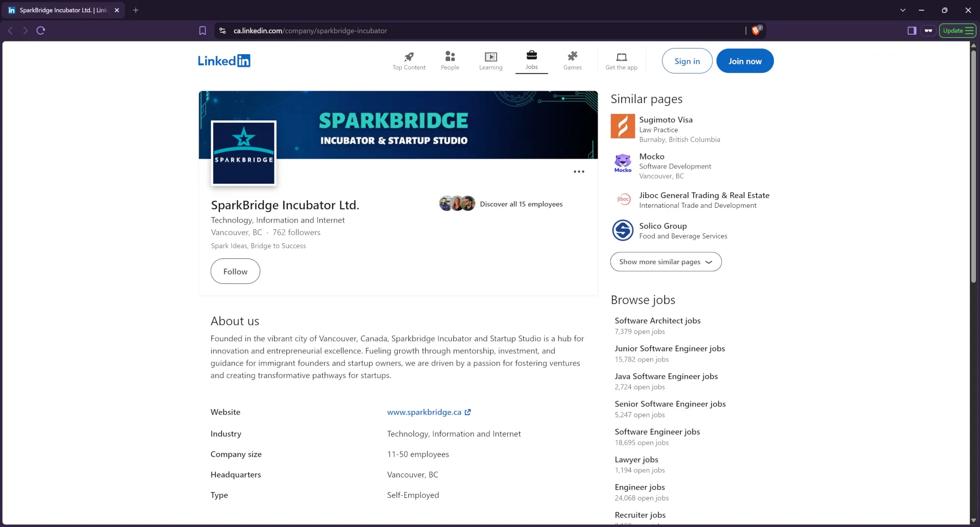Browse Java Software Engineer jobs
The width and height of the screenshot is (980, 527).
[x=666, y=376]
